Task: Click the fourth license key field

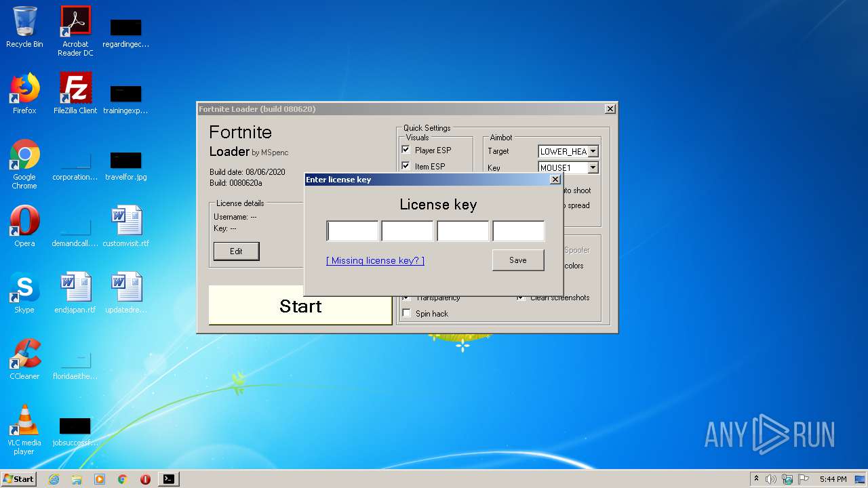Action: click(518, 231)
